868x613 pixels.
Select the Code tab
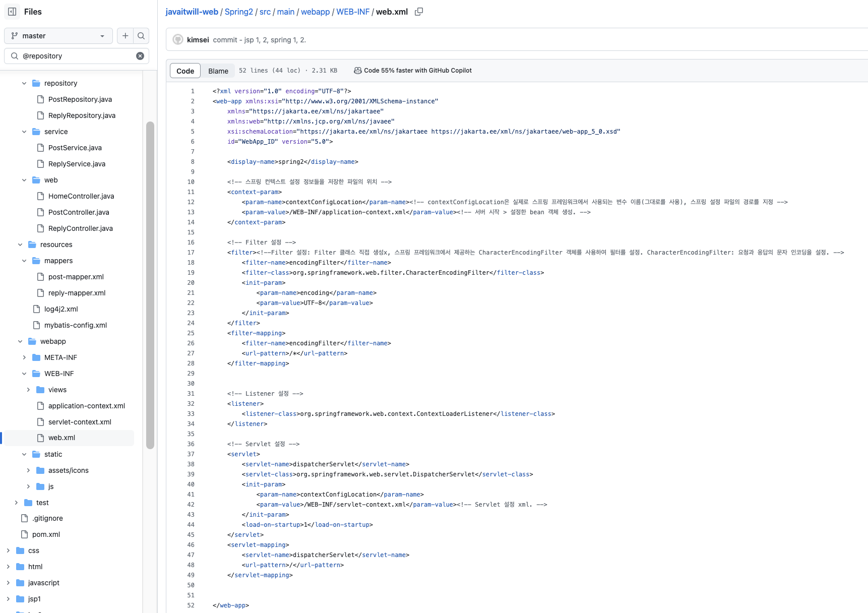(x=185, y=71)
